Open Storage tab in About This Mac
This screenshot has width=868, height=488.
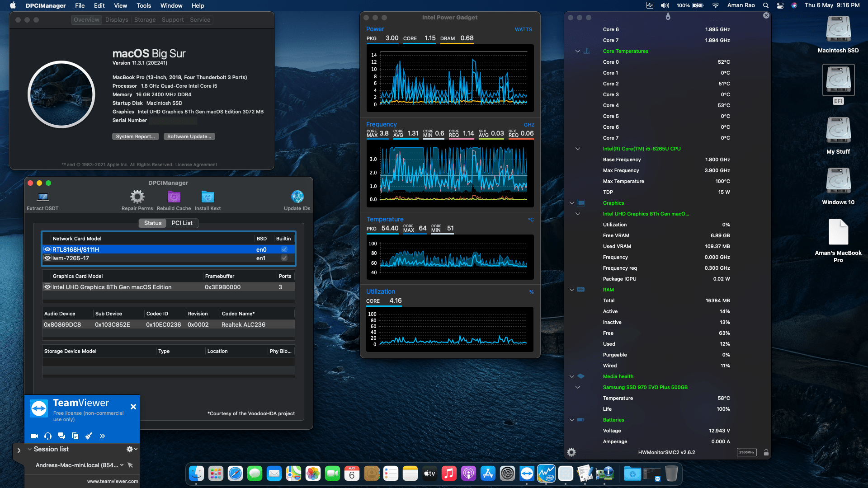[x=145, y=20]
